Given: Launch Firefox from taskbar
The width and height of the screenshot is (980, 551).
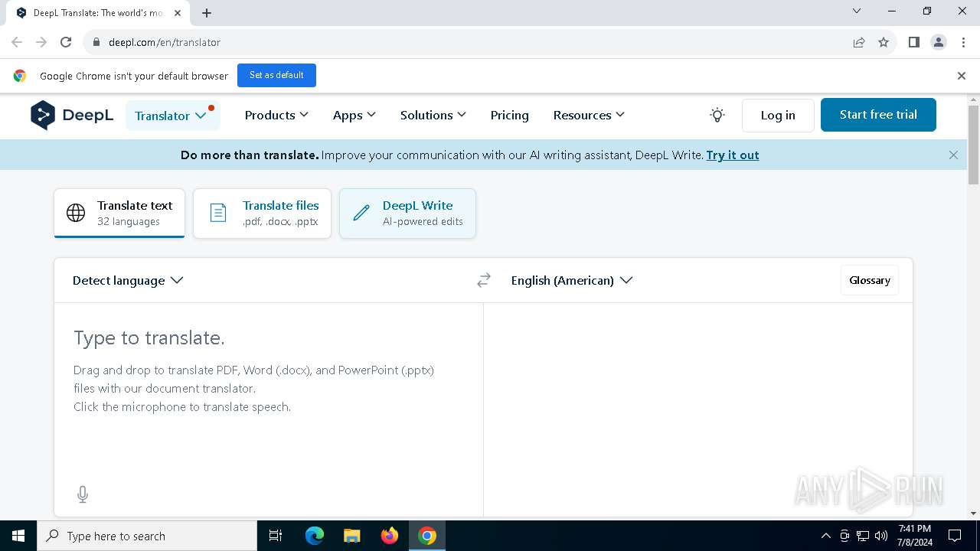Looking at the screenshot, I should (390, 536).
